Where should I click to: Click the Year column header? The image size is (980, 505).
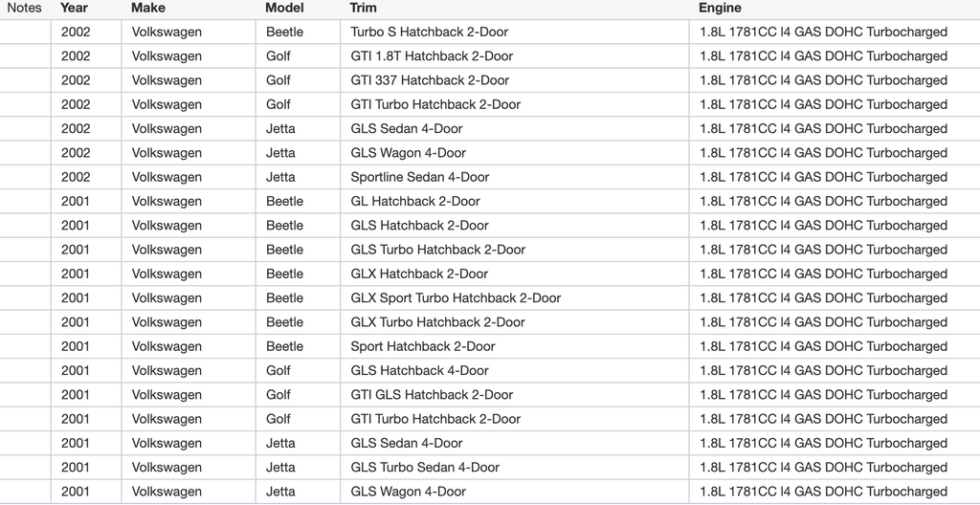(74, 8)
